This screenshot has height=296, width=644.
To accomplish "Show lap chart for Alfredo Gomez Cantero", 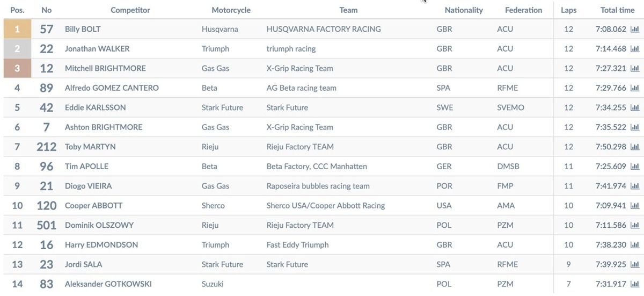I will pos(635,88).
